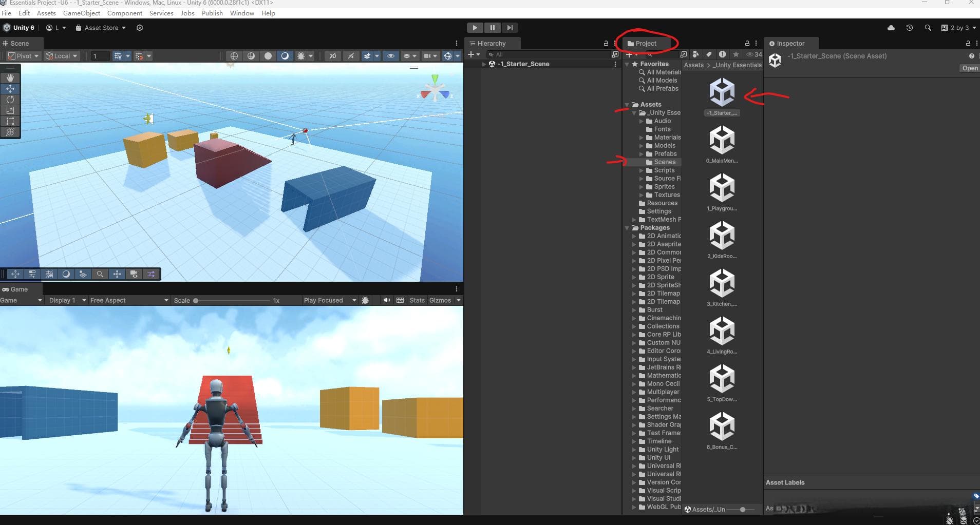Screen dimensions: 980x525
Task: Open the File menu
Action: point(6,13)
